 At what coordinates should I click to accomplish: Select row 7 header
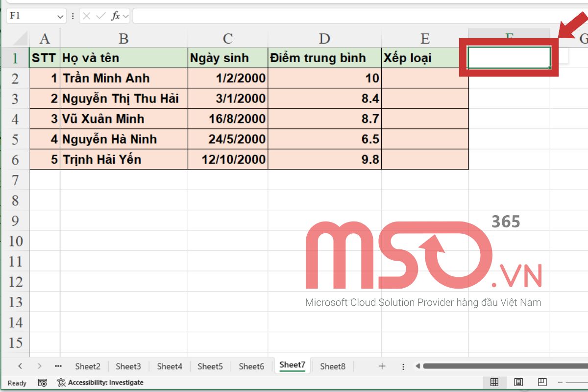point(16,180)
